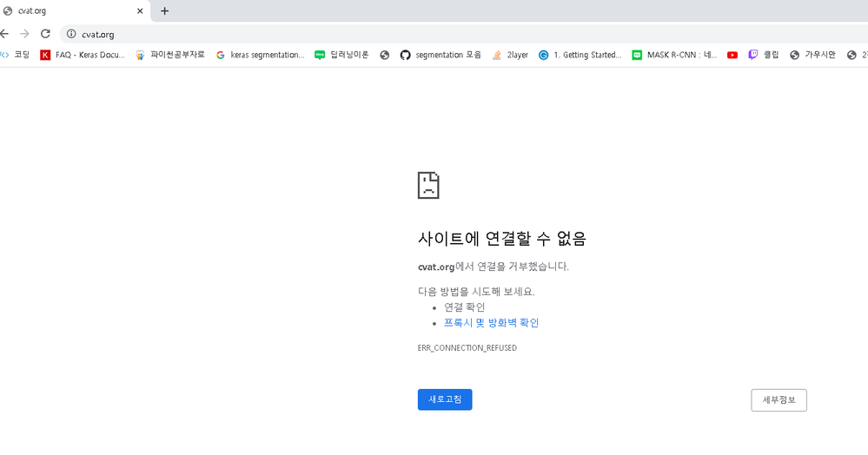Image resolution: width=868 pixels, height=455 pixels.
Task: Go forward with the forward arrow
Action: coord(24,34)
